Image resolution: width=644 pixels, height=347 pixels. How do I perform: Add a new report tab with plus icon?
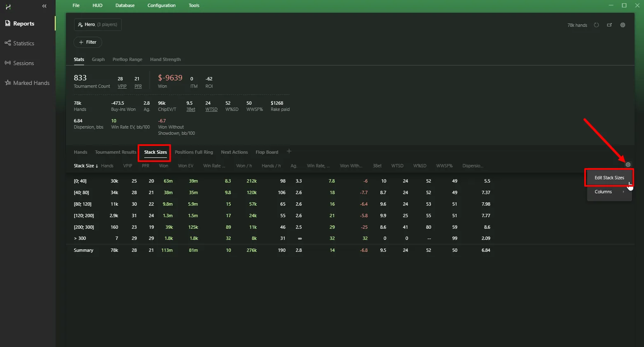[289, 152]
